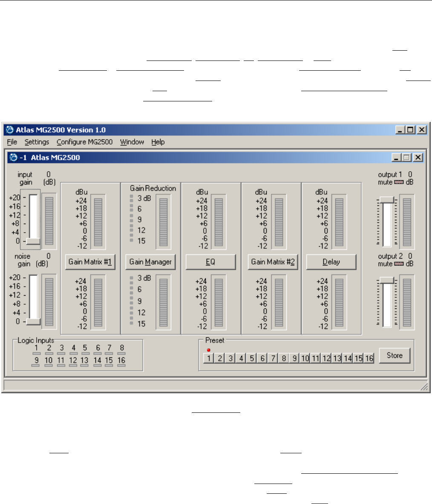Image resolution: width=432 pixels, height=504 pixels.
Task: Click the Gain Matrix #1 button
Action: pyautogui.click(x=90, y=262)
